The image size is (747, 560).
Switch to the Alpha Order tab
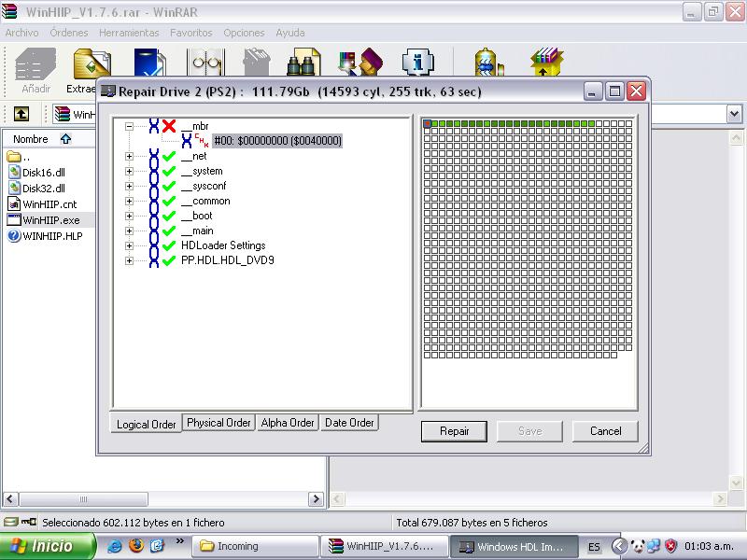(x=288, y=423)
